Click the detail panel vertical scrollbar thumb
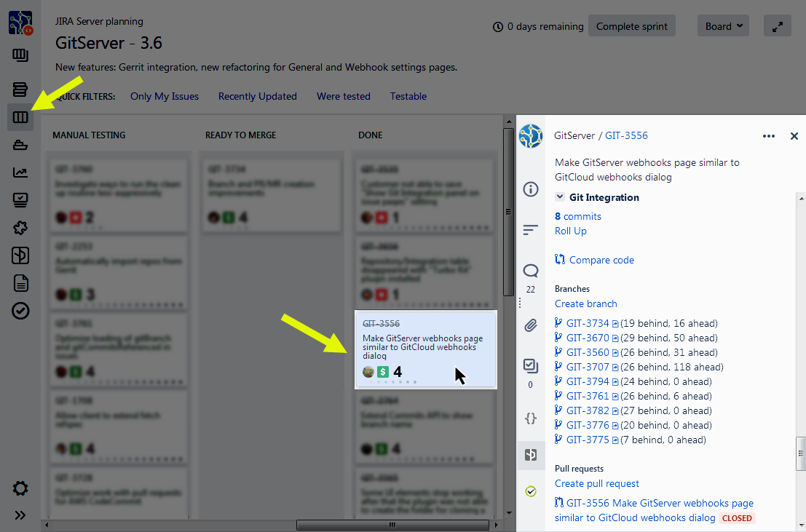The image size is (806, 532). (800, 453)
